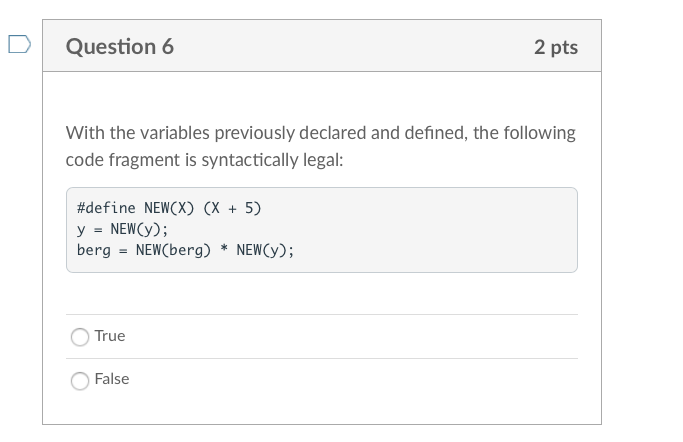Click the NEW(X) macro name
683x442 pixels.
click(x=169, y=208)
